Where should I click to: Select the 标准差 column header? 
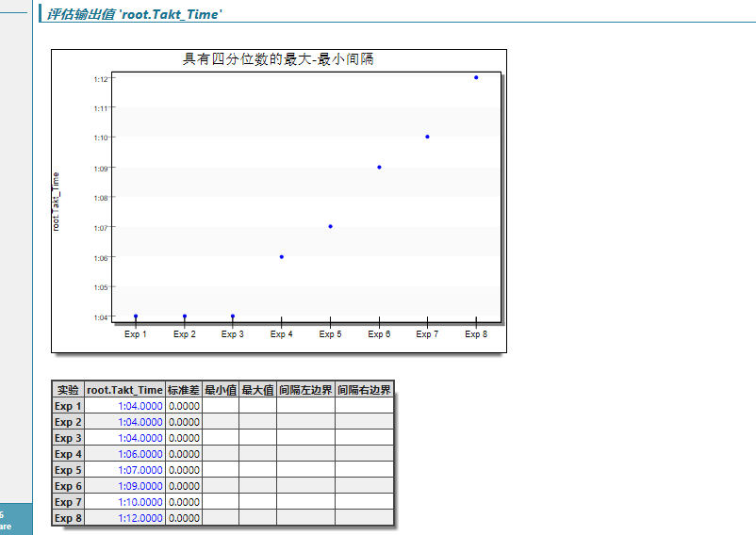[x=184, y=390]
